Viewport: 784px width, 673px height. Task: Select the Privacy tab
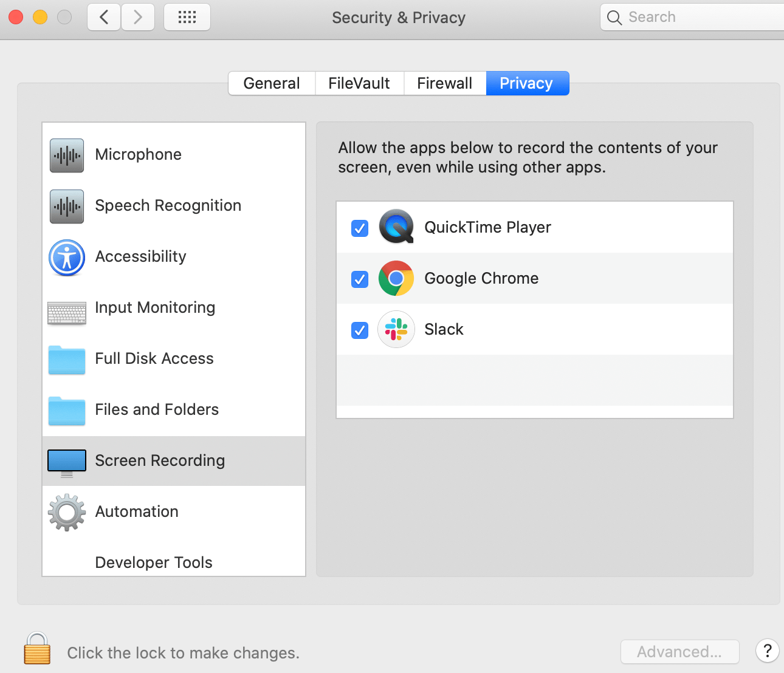tap(528, 83)
